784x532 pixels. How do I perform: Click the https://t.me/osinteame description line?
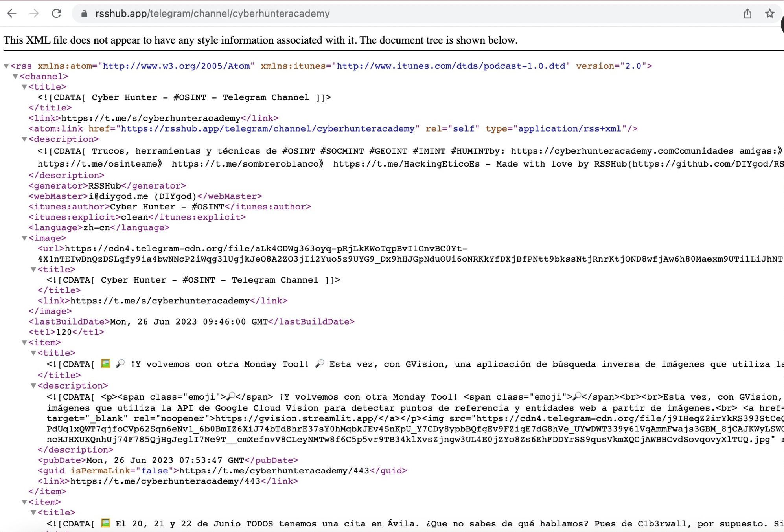click(x=410, y=164)
